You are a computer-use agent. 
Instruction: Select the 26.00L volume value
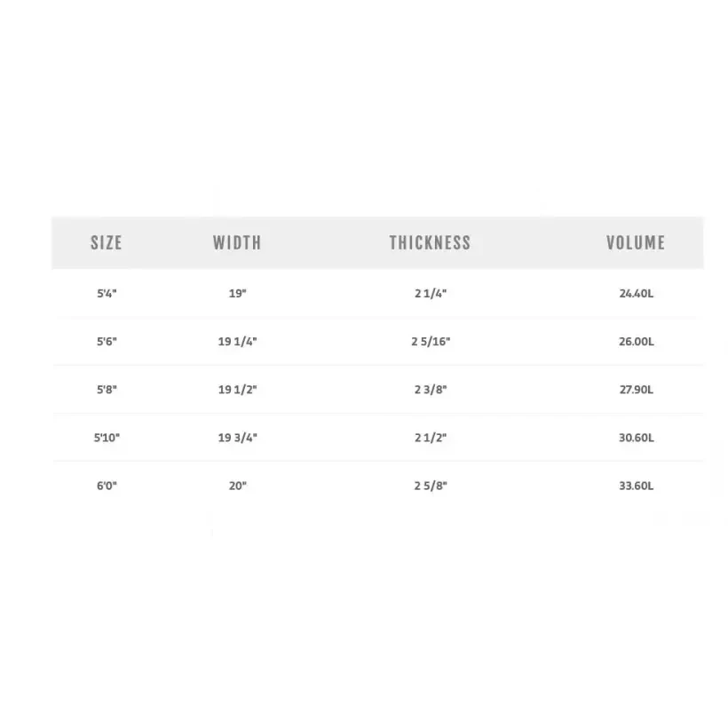636,341
